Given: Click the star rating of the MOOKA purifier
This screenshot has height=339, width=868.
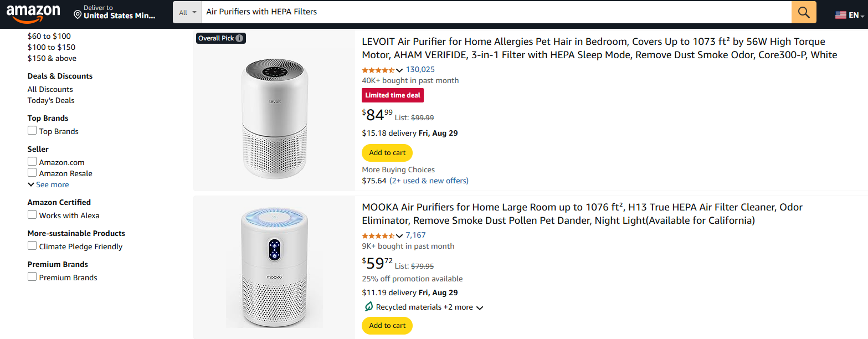Looking at the screenshot, I should (379, 235).
